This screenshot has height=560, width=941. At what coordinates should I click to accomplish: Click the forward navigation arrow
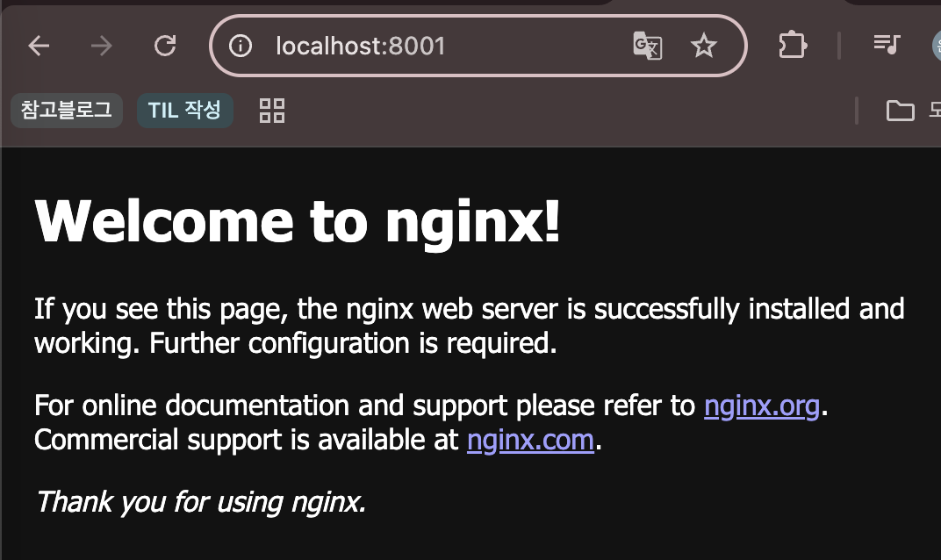click(x=102, y=46)
